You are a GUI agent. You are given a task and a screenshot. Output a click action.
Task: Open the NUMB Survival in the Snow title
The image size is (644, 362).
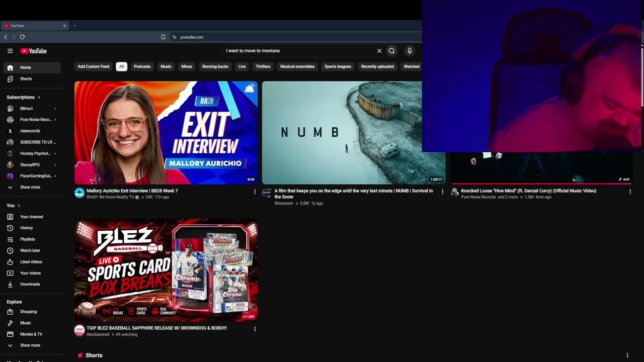click(354, 194)
